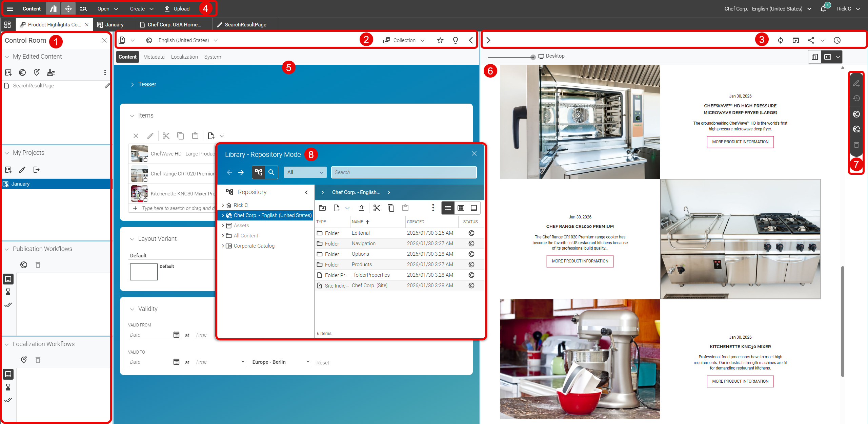Open the All filter dropdown in library
The height and width of the screenshot is (424, 868).
[x=305, y=172]
